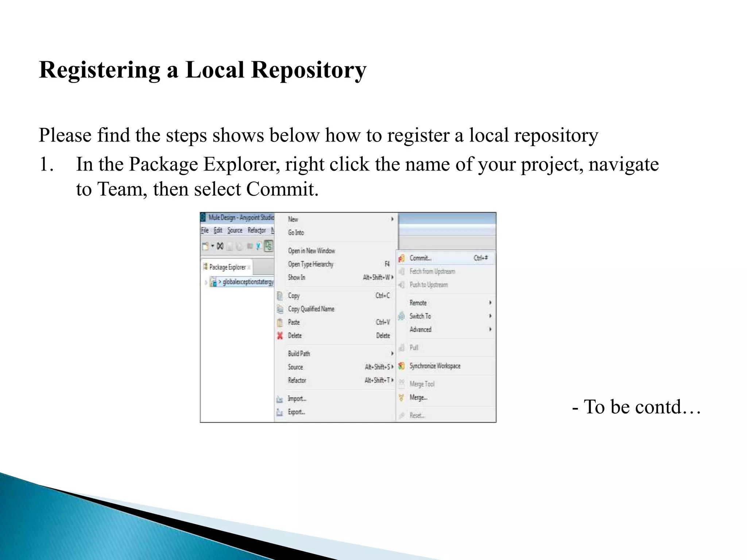The image size is (747, 560).
Task: Click the Build Path submenu arrow
Action: pos(392,354)
